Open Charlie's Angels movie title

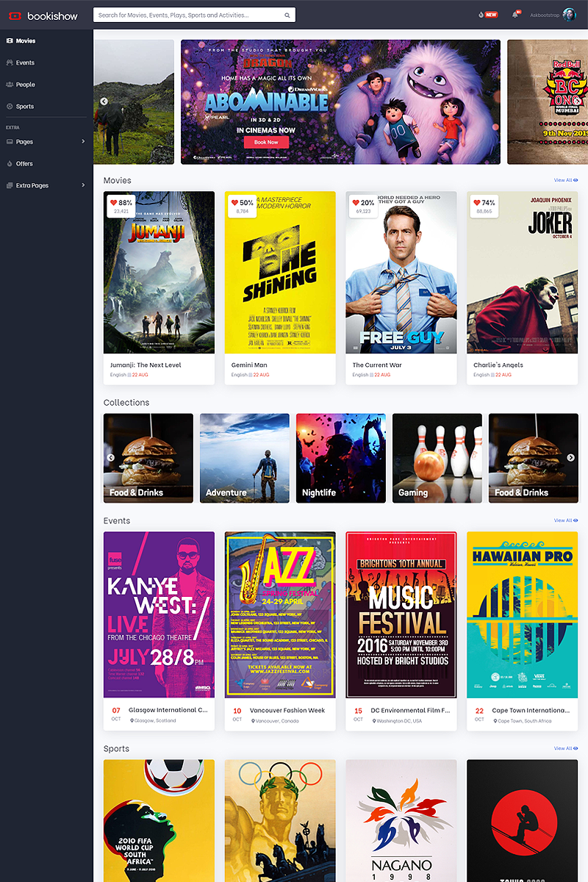(x=499, y=365)
